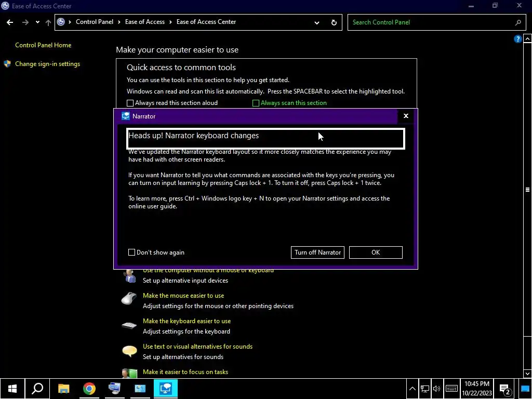Close the Narrator dialog

click(406, 116)
